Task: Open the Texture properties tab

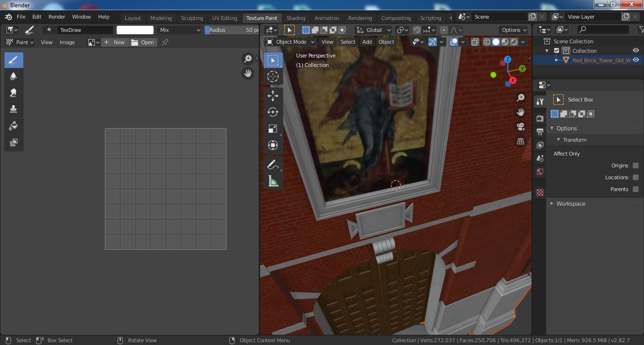Action: pyautogui.click(x=540, y=192)
